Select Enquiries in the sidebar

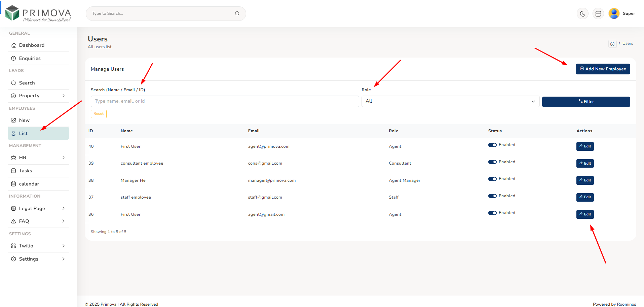(x=30, y=58)
